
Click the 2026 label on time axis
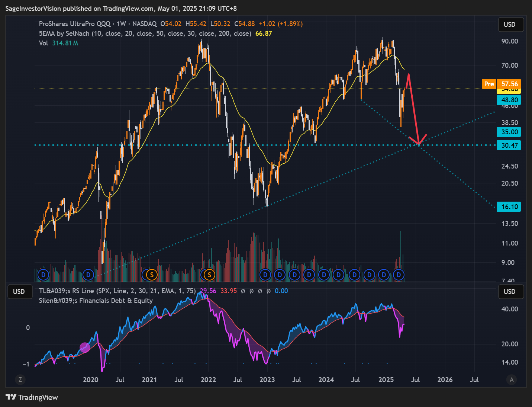pos(445,380)
